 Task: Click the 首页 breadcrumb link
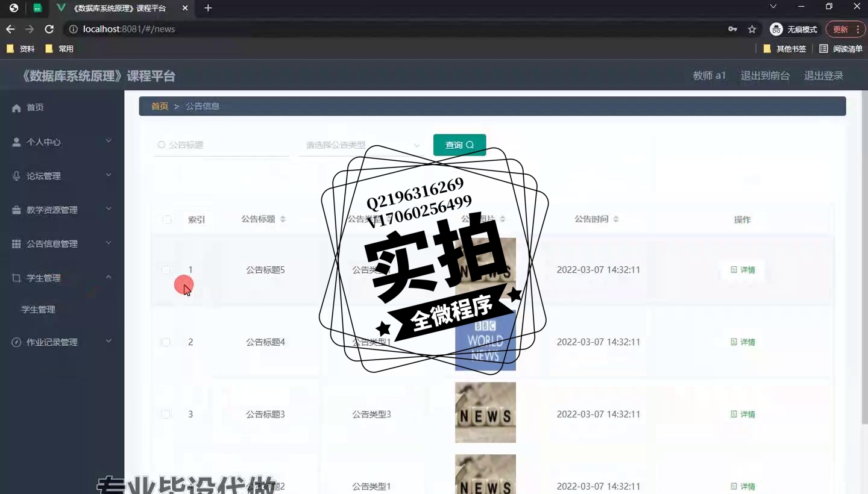click(x=160, y=106)
